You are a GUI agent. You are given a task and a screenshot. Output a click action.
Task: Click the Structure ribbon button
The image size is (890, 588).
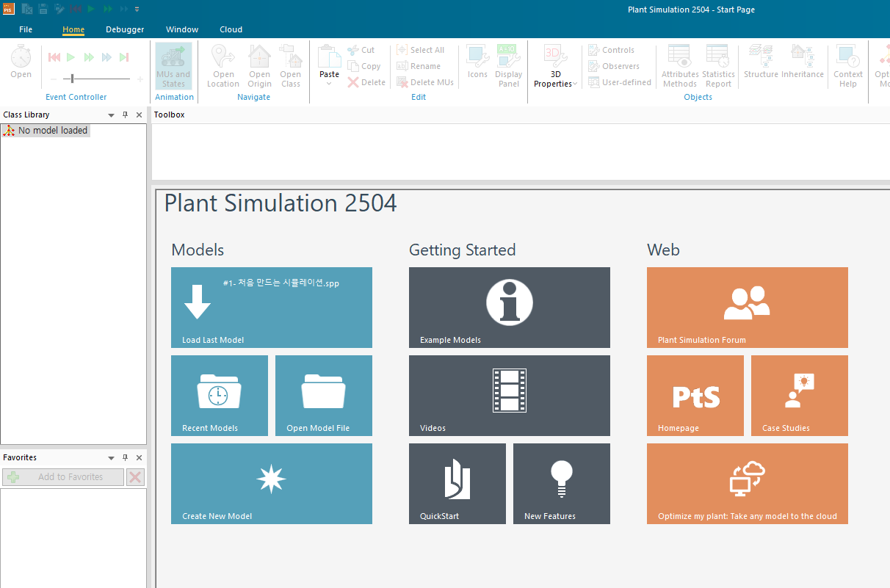point(761,62)
